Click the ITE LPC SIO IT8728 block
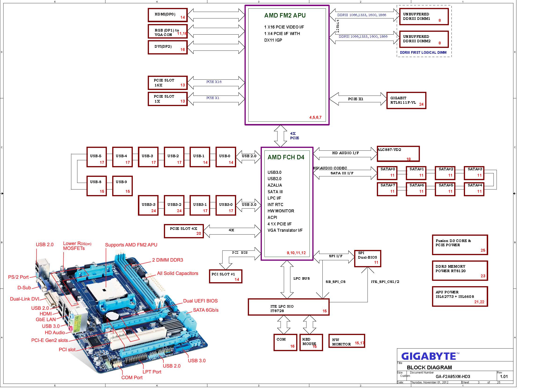 click(288, 307)
